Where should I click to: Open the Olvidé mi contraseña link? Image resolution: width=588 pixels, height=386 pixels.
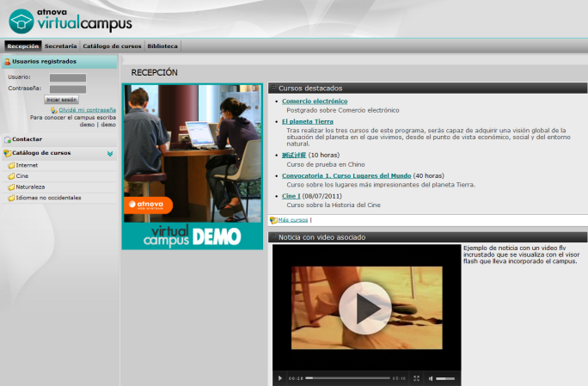pyautogui.click(x=88, y=110)
